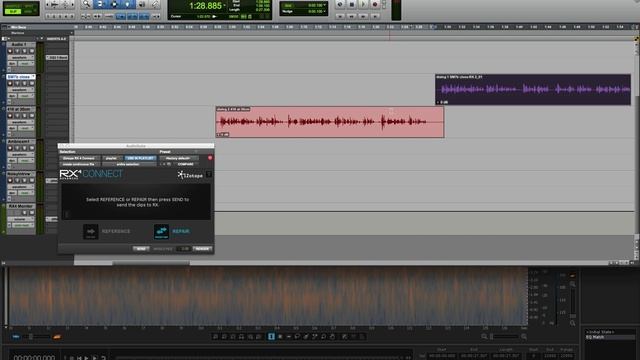Open Audio 1 automation mode read dropdown
This screenshot has height=360, width=640.
tap(26, 63)
